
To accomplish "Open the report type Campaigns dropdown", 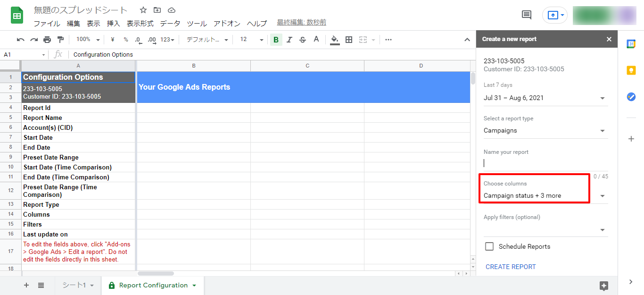I will pos(545,131).
